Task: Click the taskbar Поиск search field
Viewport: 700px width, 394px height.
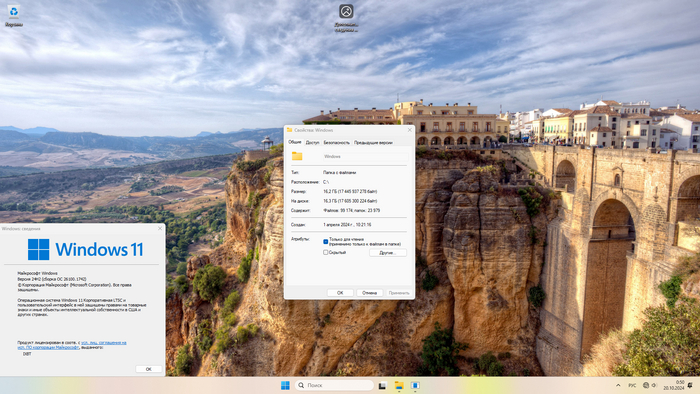Action: point(334,385)
